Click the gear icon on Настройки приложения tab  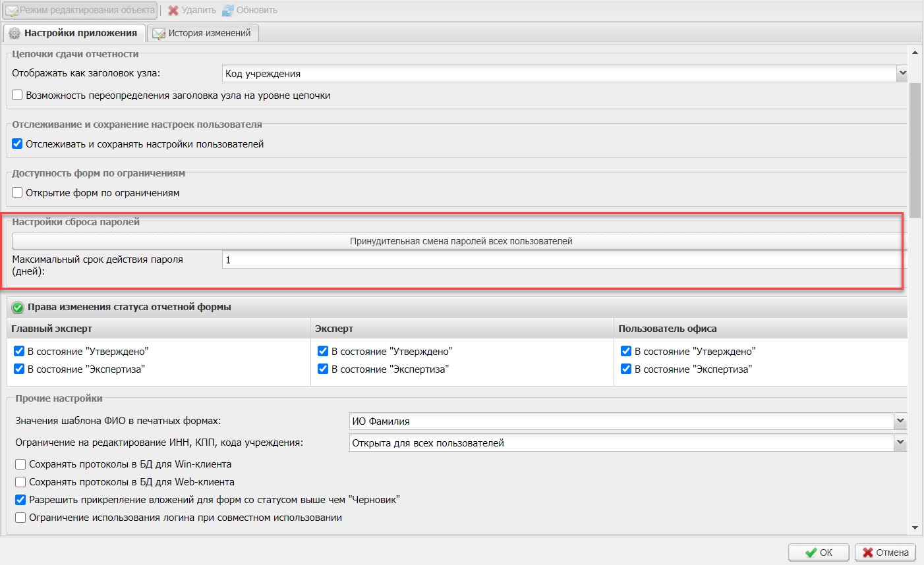point(14,33)
